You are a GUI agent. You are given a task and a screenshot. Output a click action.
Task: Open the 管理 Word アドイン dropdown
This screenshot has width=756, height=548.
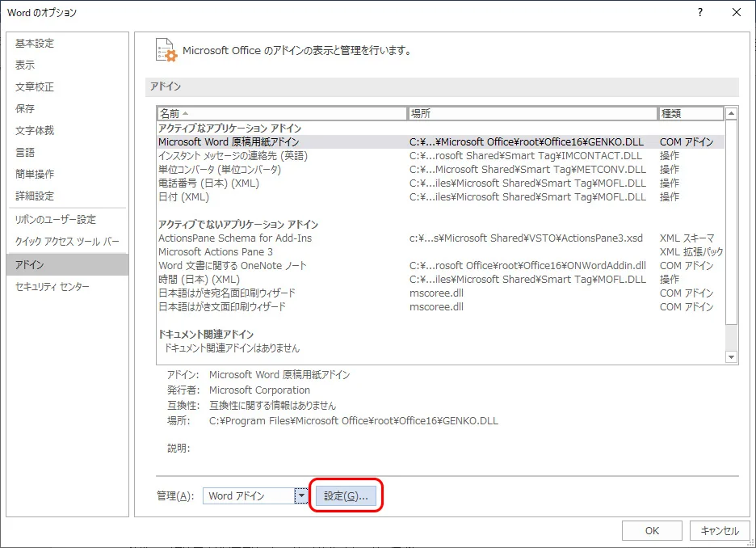(301, 496)
